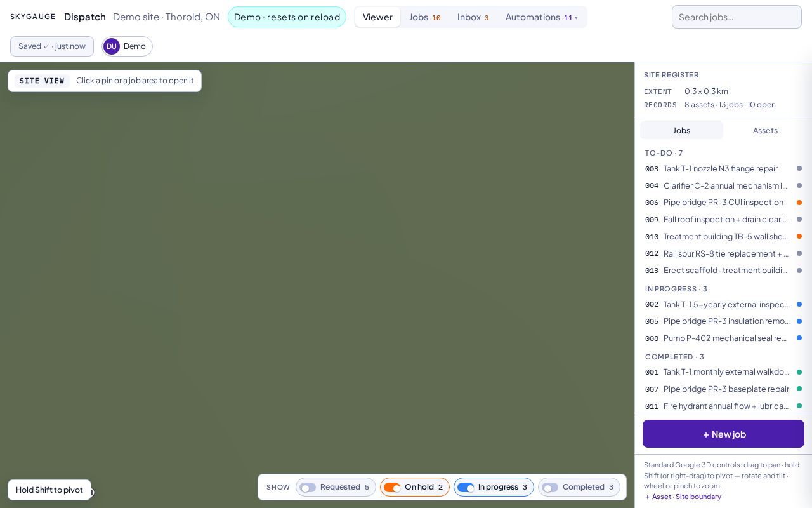This screenshot has height=508, width=812.
Task: Open the Inbox tab
Action: point(473,17)
